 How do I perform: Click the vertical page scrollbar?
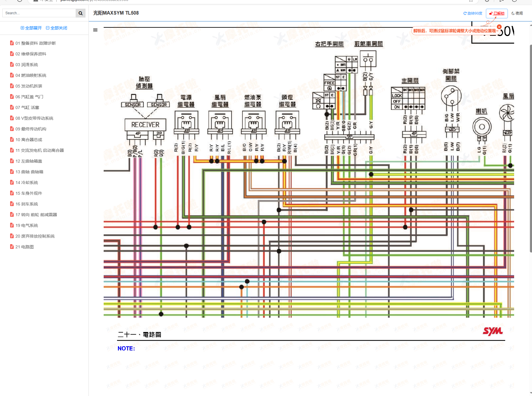click(531, 148)
